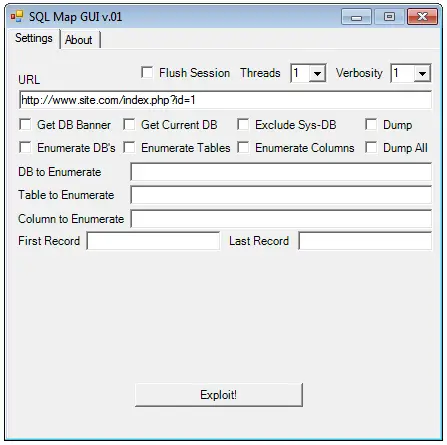
Task: Click the Table to Enumerate text box
Action: [281, 195]
